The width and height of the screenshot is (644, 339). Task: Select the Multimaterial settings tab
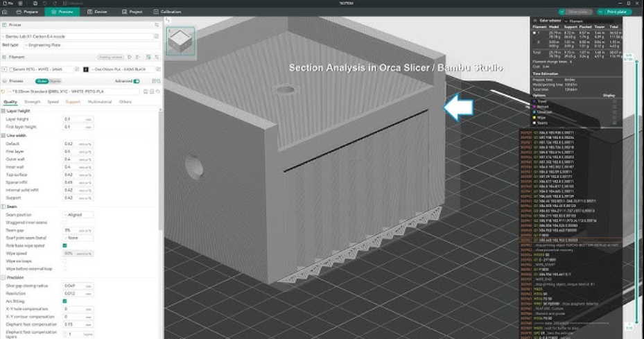[100, 102]
